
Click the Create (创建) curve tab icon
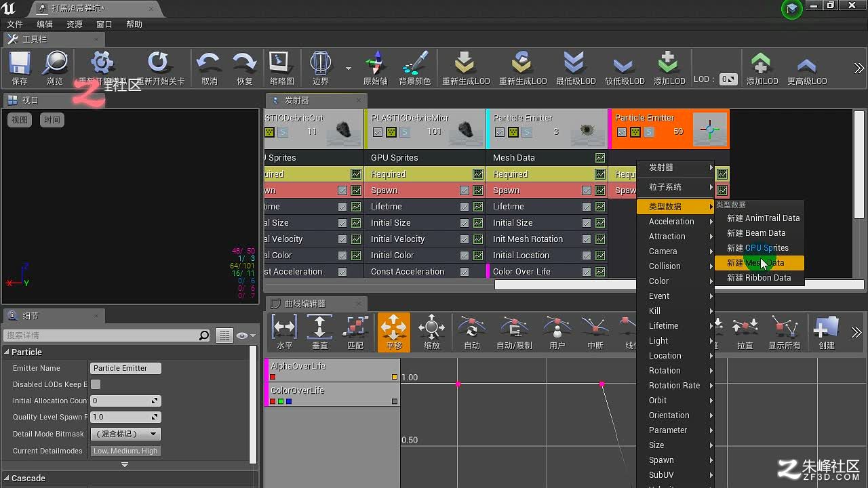click(826, 327)
